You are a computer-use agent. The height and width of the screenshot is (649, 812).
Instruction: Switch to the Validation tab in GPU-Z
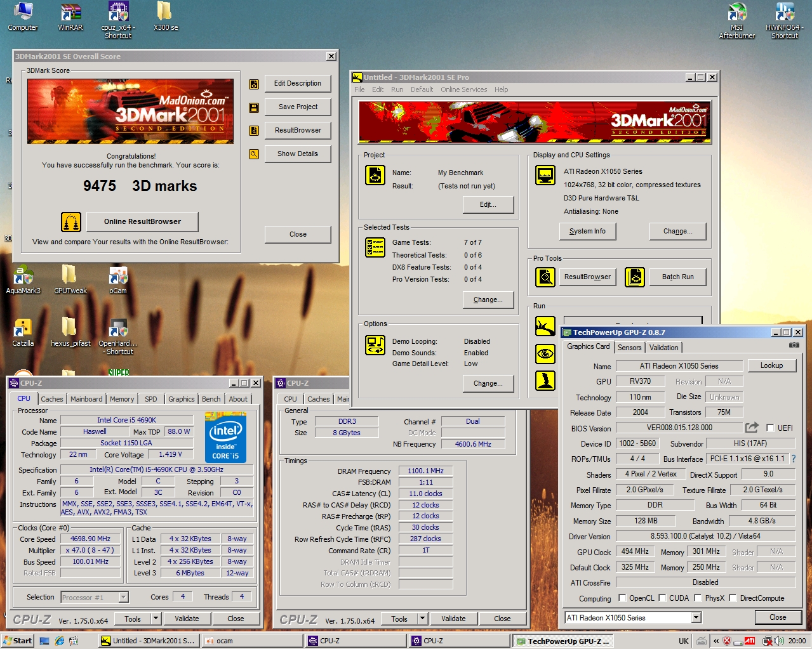click(663, 347)
